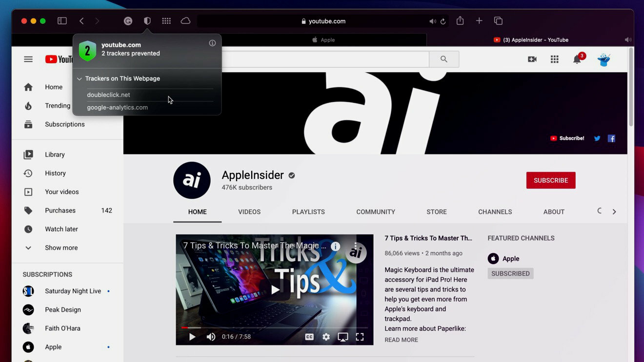Select the PLAYLISTS channel tab
The height and width of the screenshot is (362, 644).
pyautogui.click(x=308, y=212)
